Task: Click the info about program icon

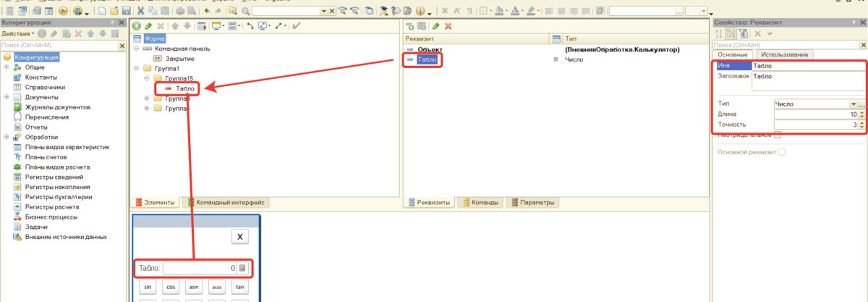Action: [x=420, y=11]
